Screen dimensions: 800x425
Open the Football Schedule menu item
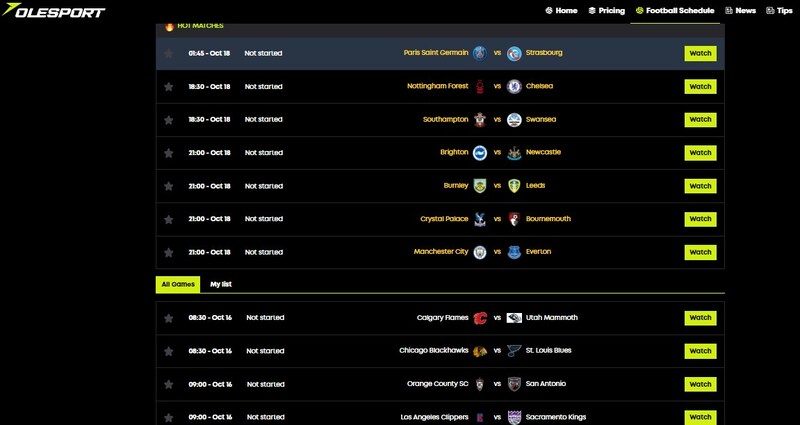point(674,10)
